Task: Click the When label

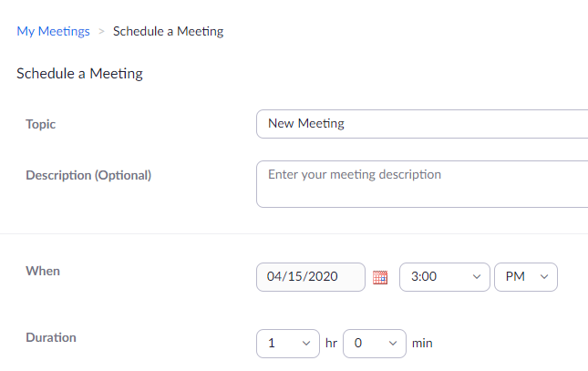Action: click(x=43, y=271)
